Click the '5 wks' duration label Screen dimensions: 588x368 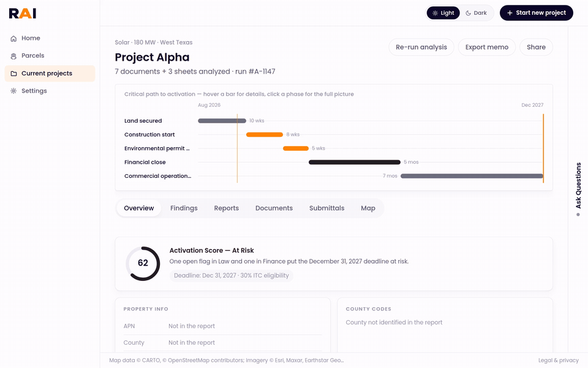pyautogui.click(x=318, y=148)
